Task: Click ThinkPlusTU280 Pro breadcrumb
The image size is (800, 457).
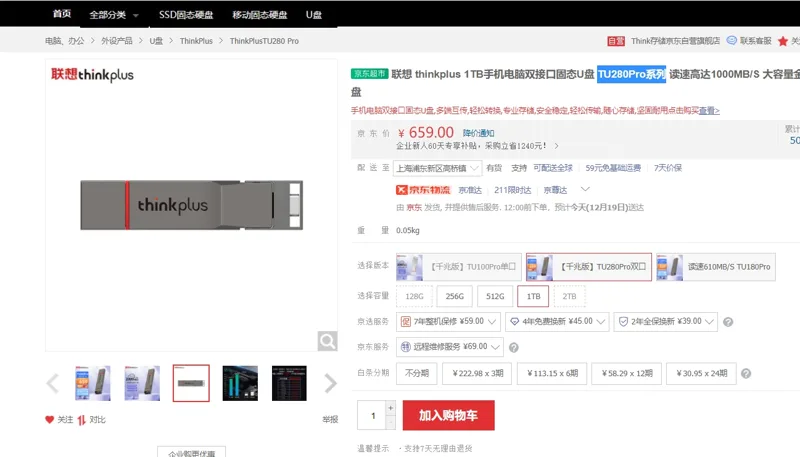Action: (264, 41)
